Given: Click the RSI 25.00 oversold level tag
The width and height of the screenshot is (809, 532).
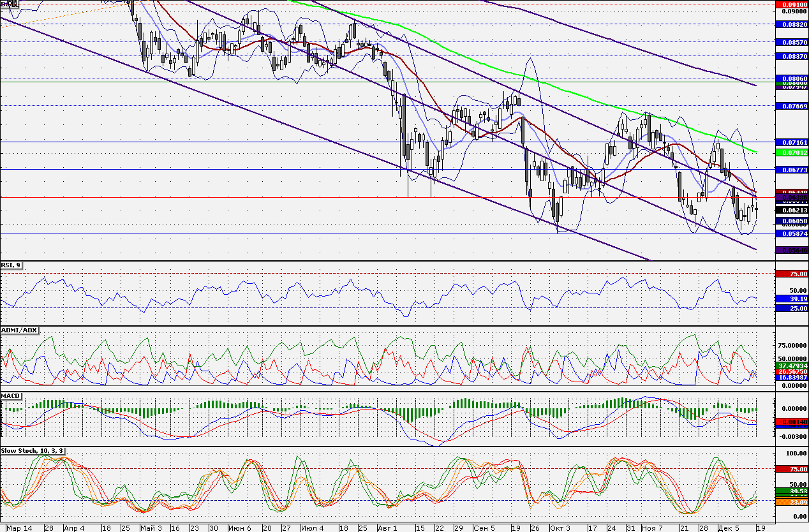Looking at the screenshot, I should click(791, 308).
